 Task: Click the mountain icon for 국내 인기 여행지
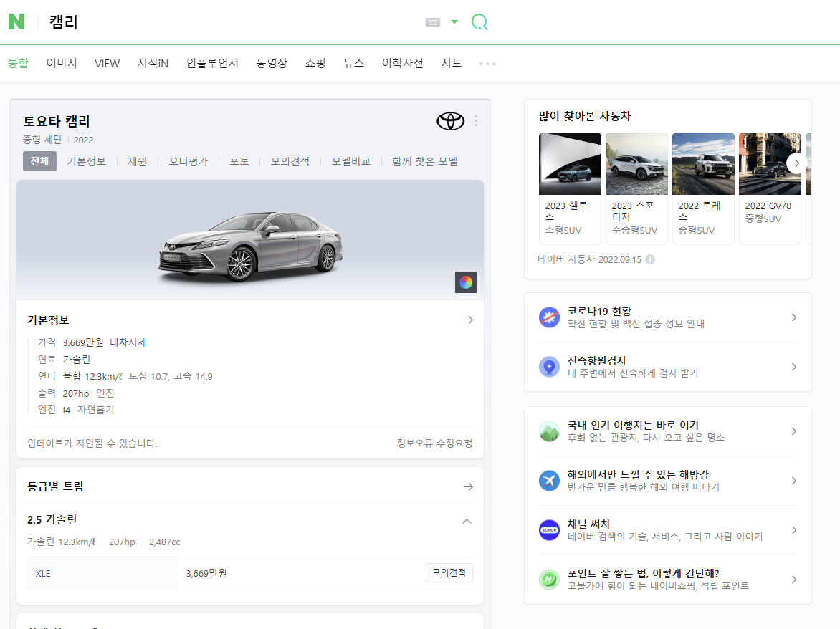point(549,431)
